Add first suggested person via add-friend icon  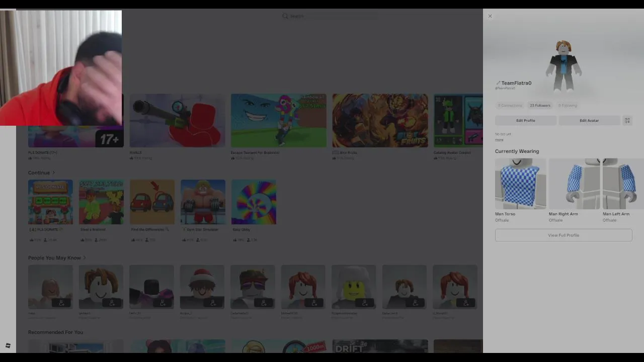pyautogui.click(x=61, y=303)
